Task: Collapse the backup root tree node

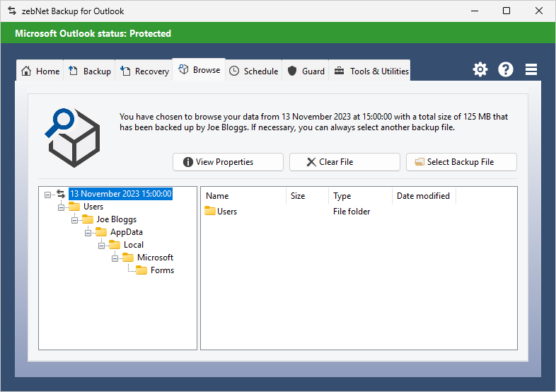Action: coord(48,194)
